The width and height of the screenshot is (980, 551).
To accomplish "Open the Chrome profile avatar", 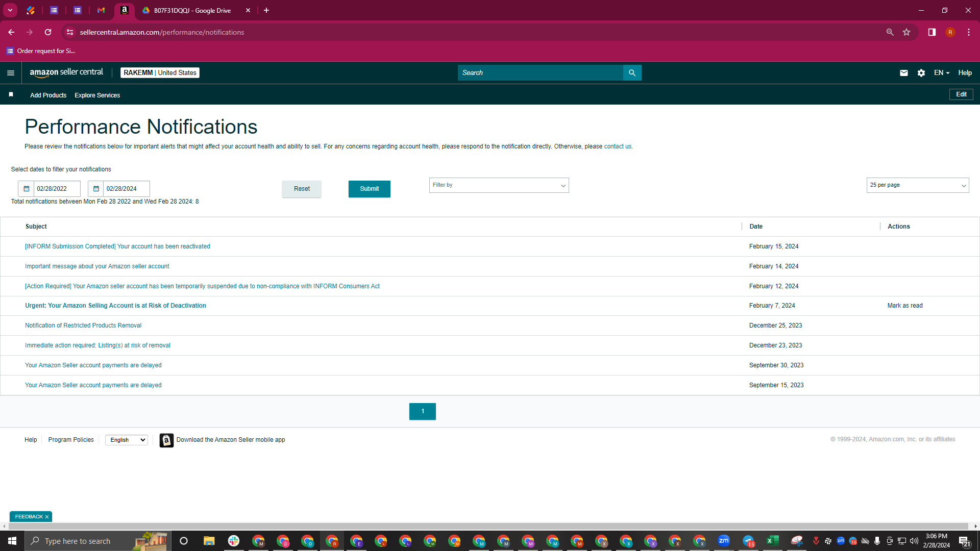I will (950, 32).
